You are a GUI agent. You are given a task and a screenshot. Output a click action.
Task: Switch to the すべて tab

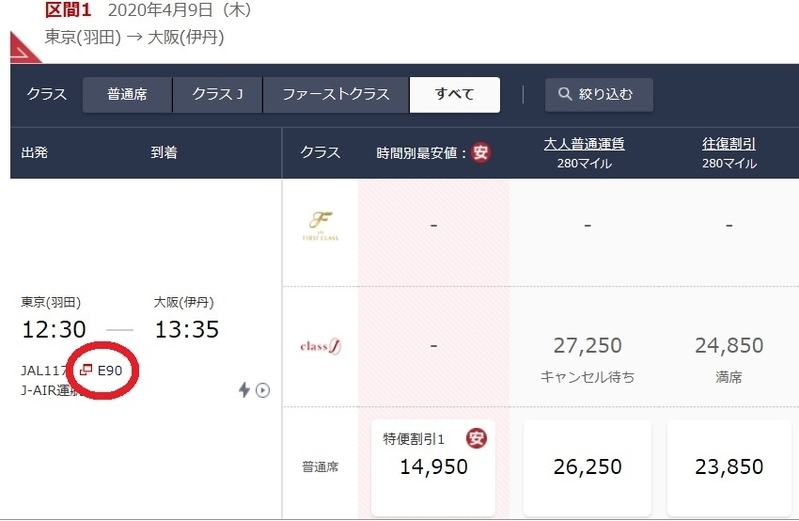tap(455, 94)
